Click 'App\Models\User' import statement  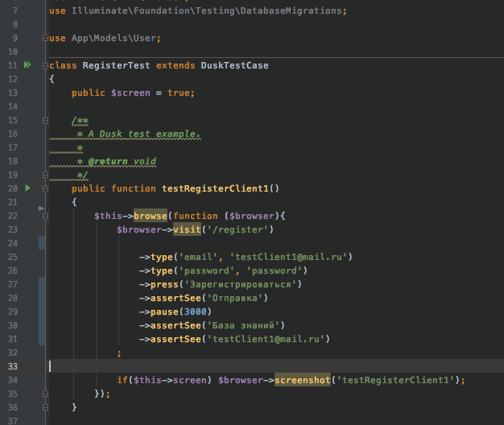pos(114,38)
